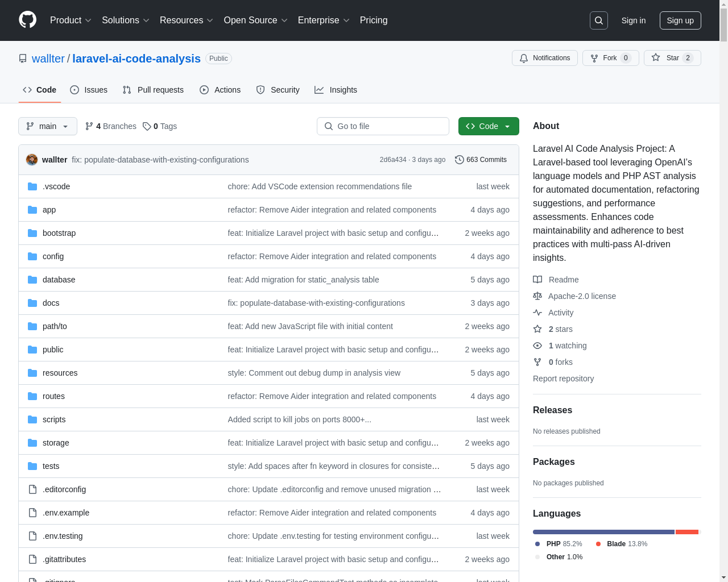Click the PHP language color bar segment
The height and width of the screenshot is (582, 728).
tap(603, 532)
